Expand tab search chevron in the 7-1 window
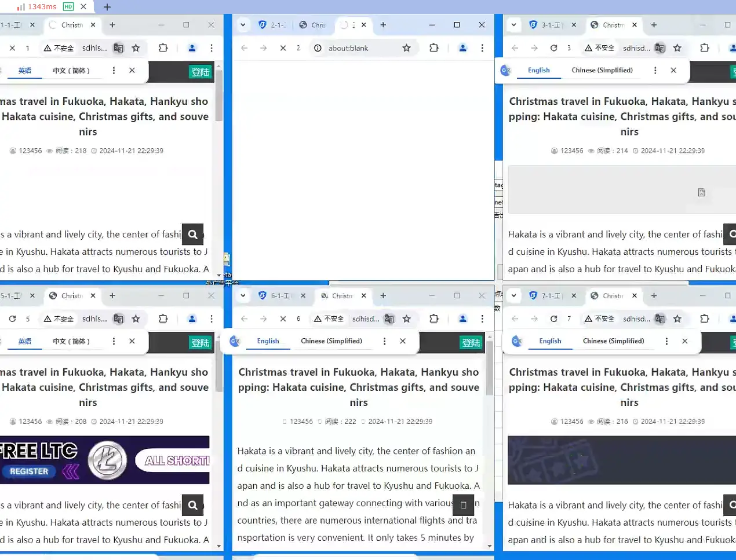736x560 pixels. 513,296
